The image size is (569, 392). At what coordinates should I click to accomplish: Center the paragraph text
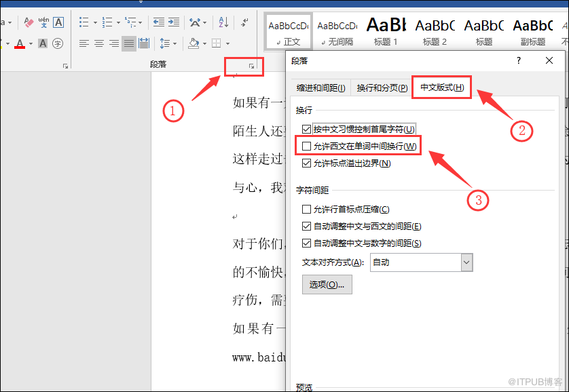click(x=99, y=44)
